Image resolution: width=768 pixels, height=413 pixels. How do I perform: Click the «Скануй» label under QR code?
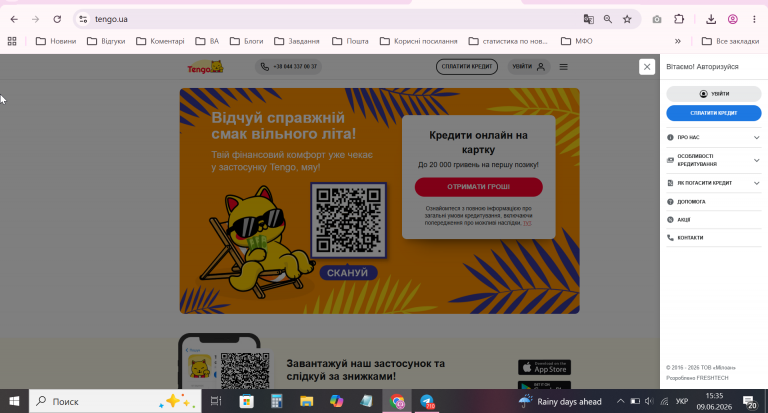pyautogui.click(x=348, y=273)
